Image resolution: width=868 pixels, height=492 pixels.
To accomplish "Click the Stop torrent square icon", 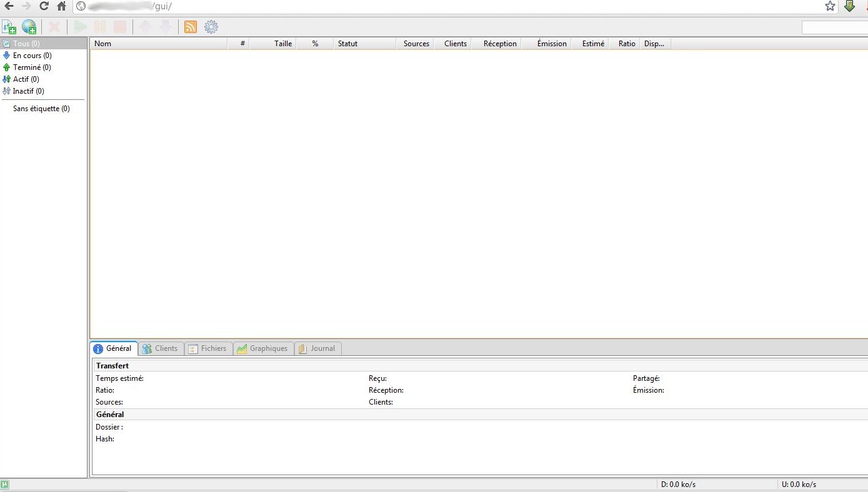I will [x=120, y=27].
